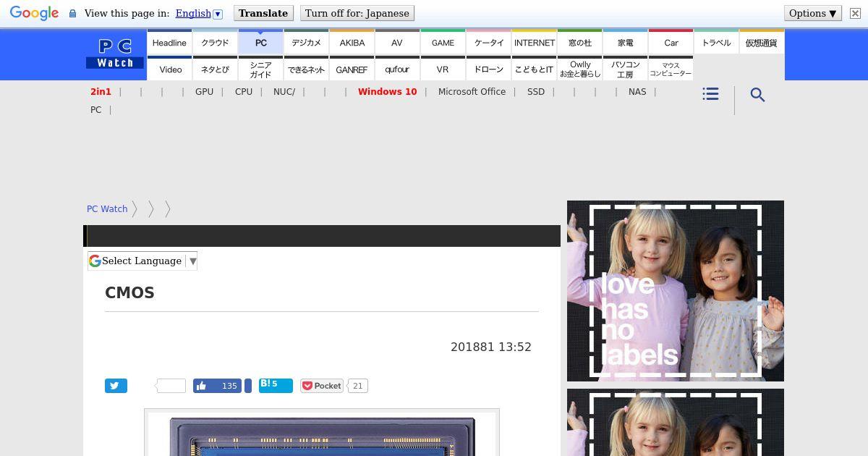868x456 pixels.
Task: Open the 窓の杜 tab
Action: [x=579, y=42]
